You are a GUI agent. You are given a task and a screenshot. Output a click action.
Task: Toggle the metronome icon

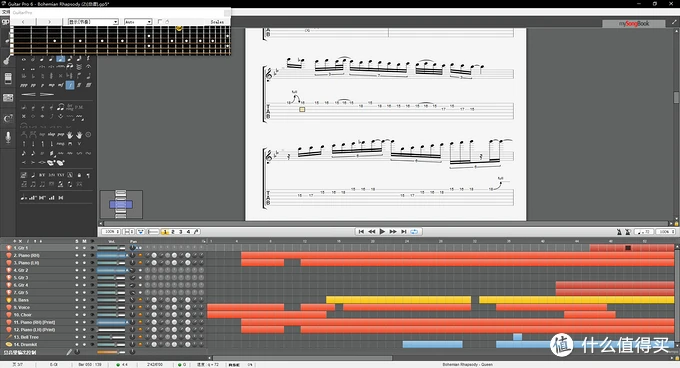(619, 232)
